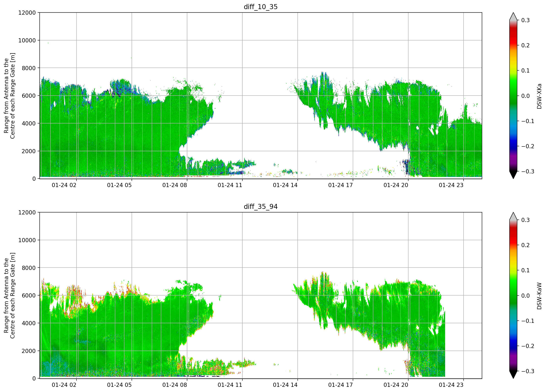This screenshot has width=546, height=392.
Task: Click the DSW-XKa colorbar label
Action: 539,96
